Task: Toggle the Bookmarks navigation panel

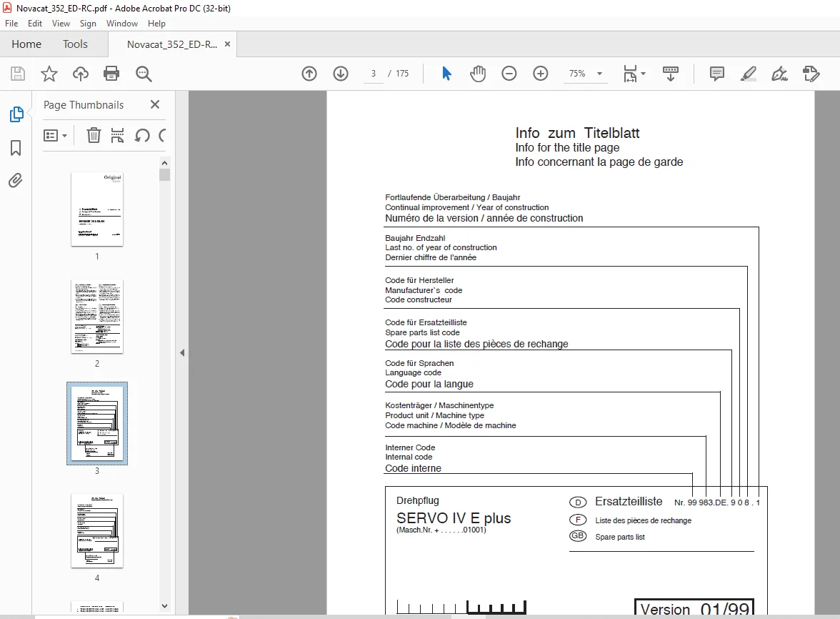Action: coord(16,148)
